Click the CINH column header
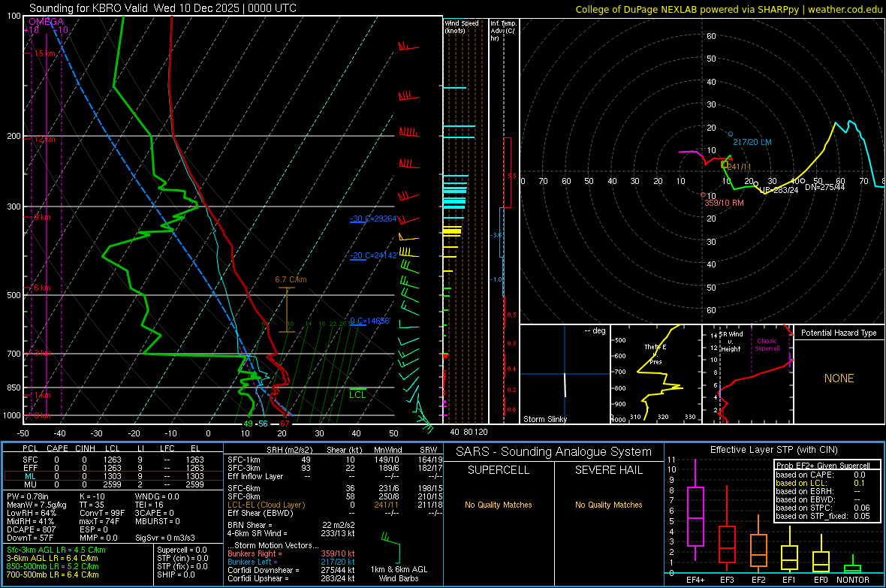 pyautogui.click(x=85, y=448)
